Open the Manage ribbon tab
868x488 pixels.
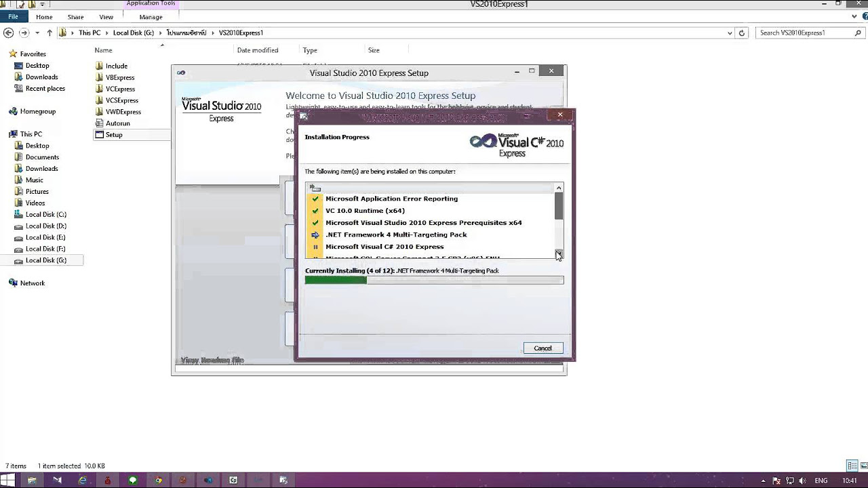point(151,17)
